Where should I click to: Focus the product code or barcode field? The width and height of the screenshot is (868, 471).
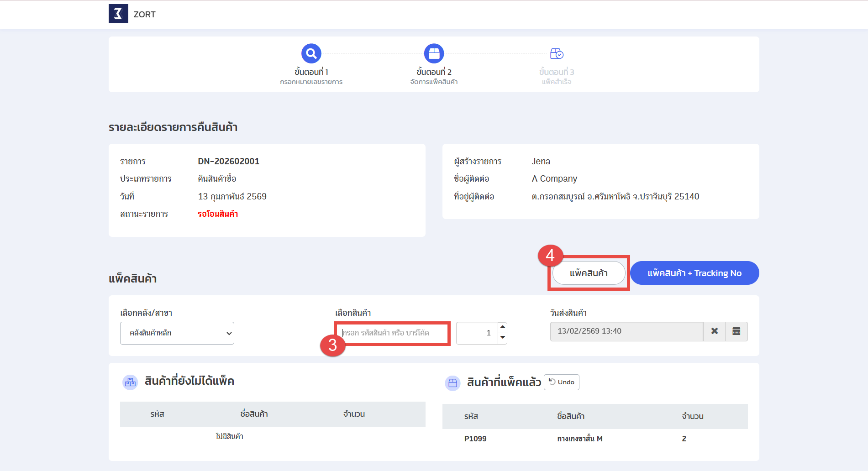pyautogui.click(x=393, y=333)
